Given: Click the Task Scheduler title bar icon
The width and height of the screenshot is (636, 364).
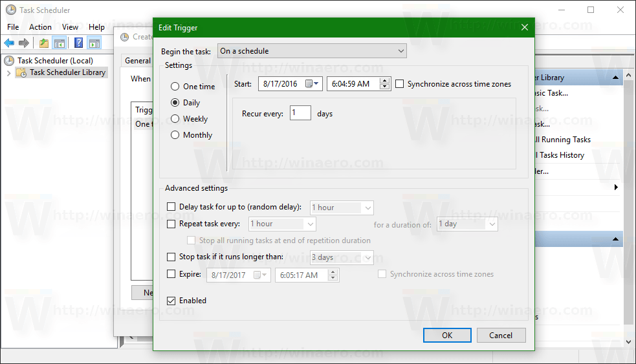Looking at the screenshot, I should (11, 10).
